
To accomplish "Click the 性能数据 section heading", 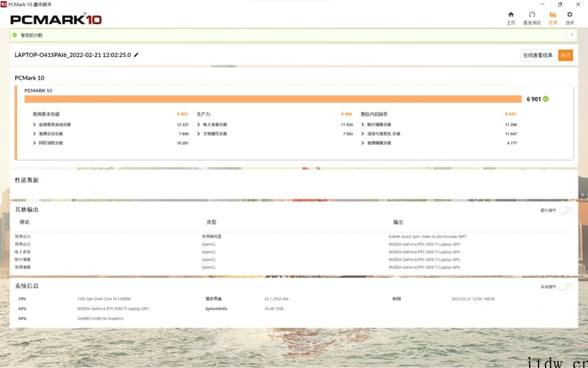I will tap(26, 180).
